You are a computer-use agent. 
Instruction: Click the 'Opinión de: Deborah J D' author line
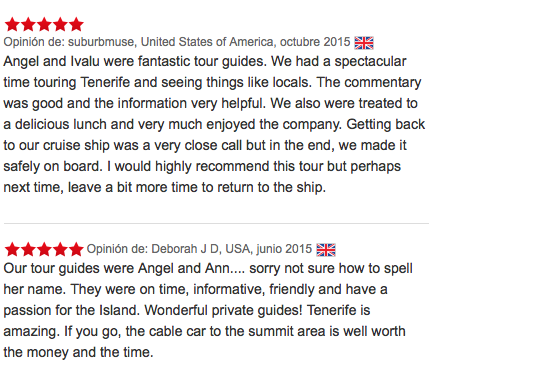[199, 249]
